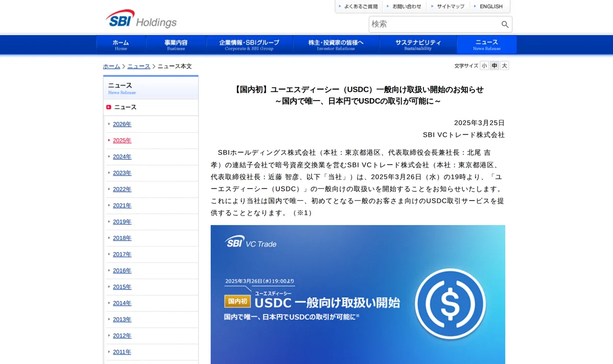
Task: Select 2018年 in news sidebar
Action: pos(122,238)
